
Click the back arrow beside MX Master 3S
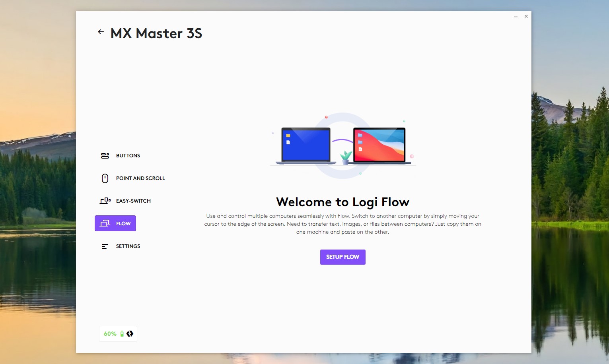click(x=101, y=32)
